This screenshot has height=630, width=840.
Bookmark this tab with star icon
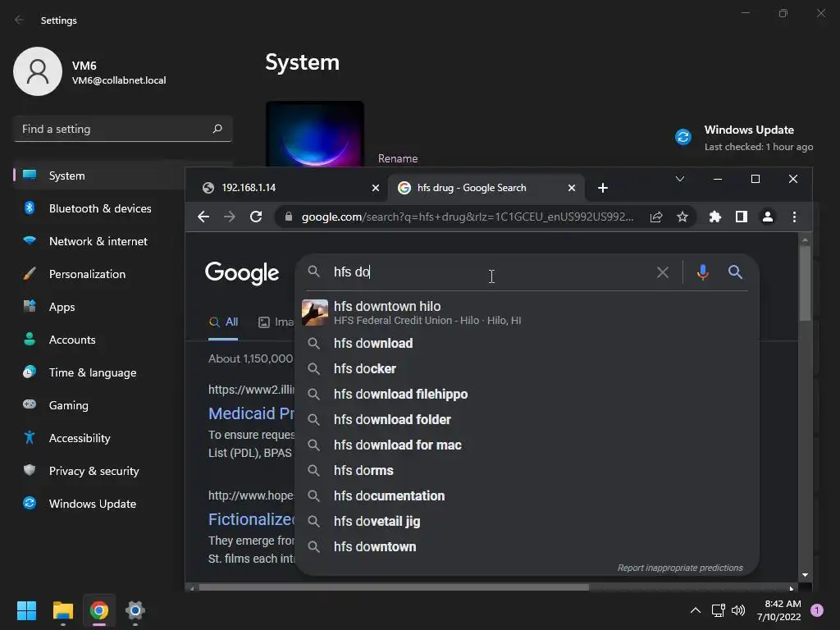coord(682,217)
